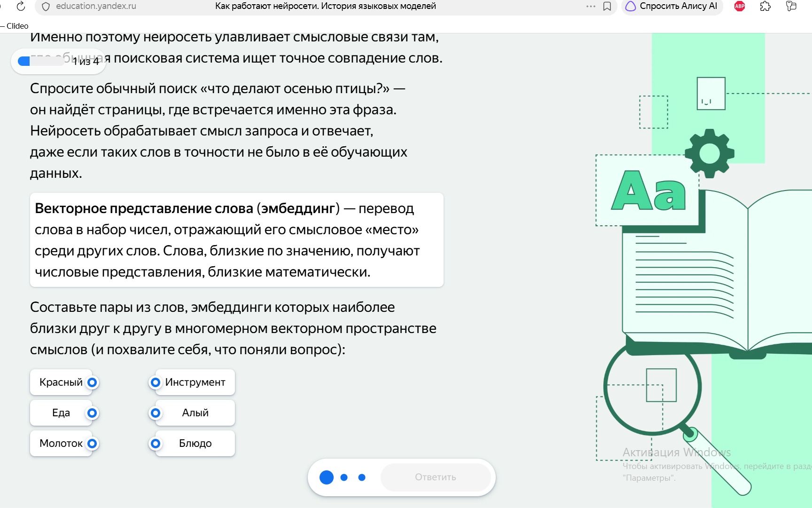
Task: Reload the page with the refresh icon
Action: tap(21, 7)
